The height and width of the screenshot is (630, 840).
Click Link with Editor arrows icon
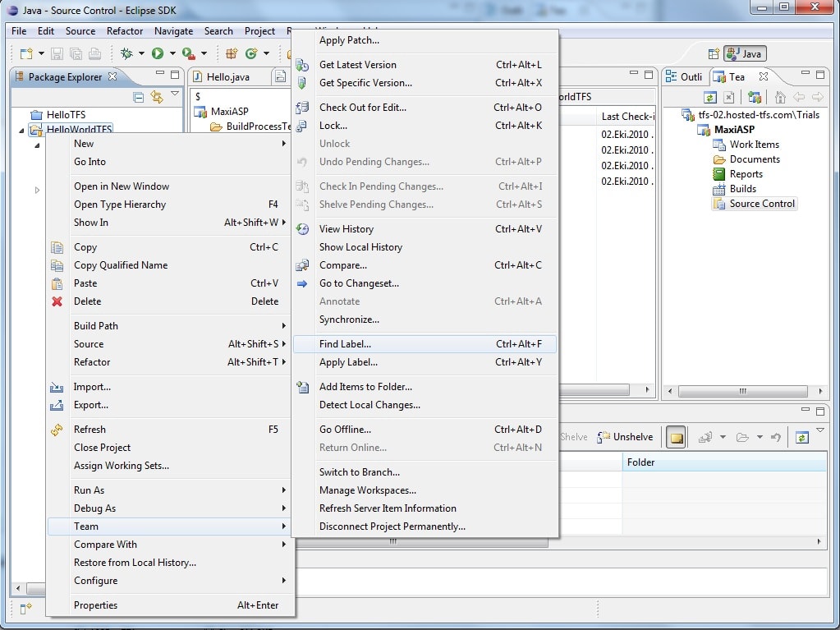(157, 97)
